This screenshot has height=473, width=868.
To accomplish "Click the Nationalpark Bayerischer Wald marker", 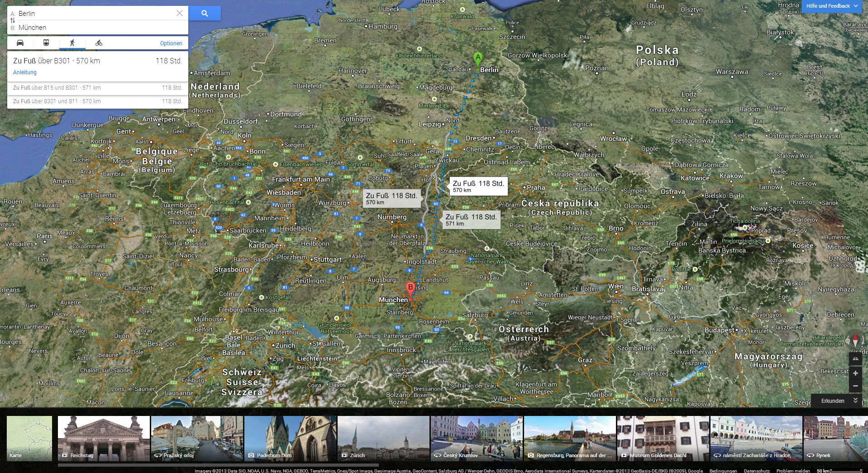I will click(487, 248).
